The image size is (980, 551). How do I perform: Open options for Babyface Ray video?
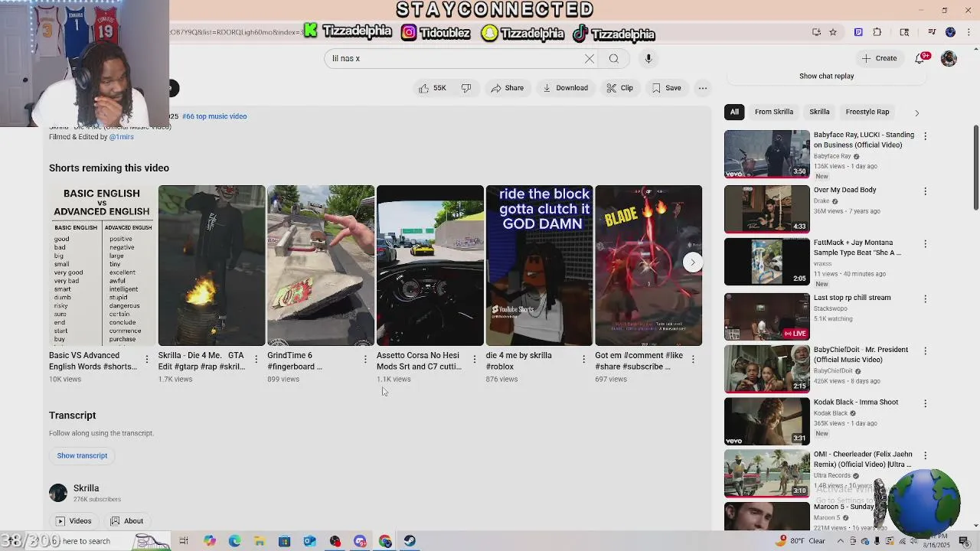(x=925, y=136)
